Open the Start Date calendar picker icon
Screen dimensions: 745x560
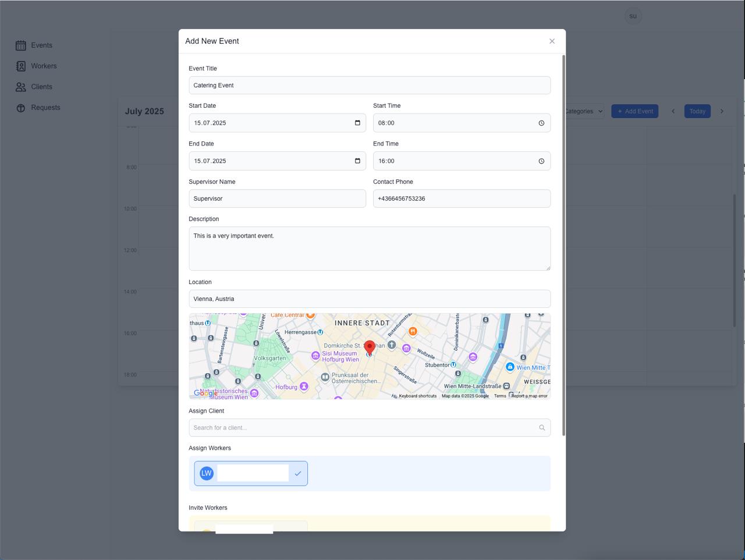357,123
